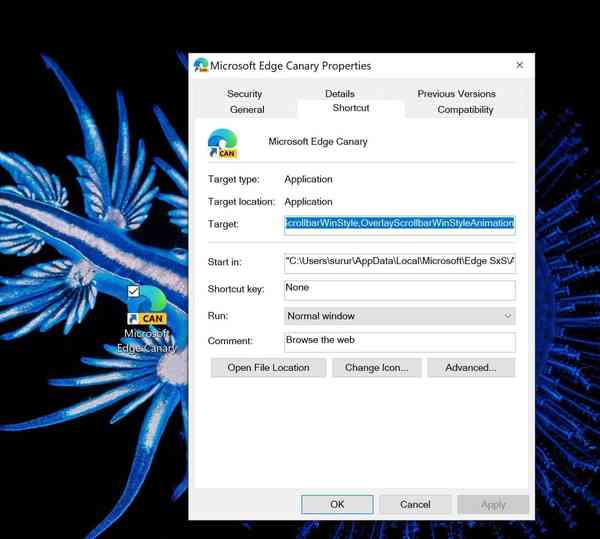Expand the Run dropdown showing Normal window
The height and width of the screenshot is (539, 600).
400,316
